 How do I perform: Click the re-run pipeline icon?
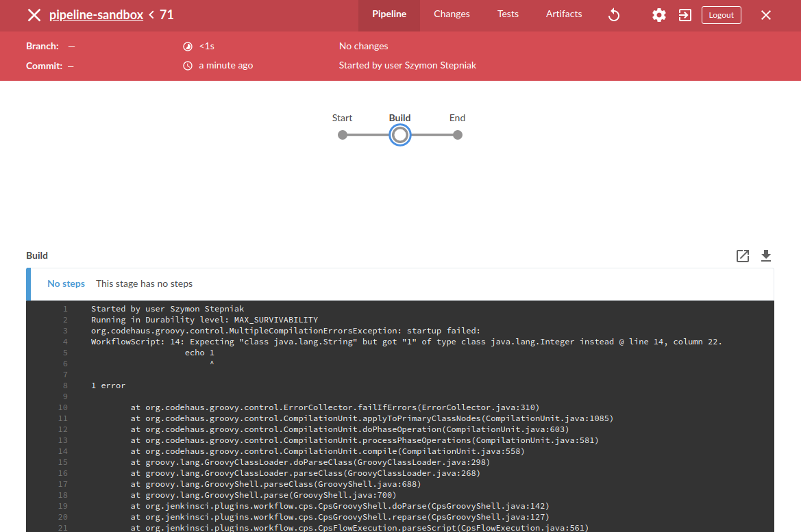click(x=614, y=15)
